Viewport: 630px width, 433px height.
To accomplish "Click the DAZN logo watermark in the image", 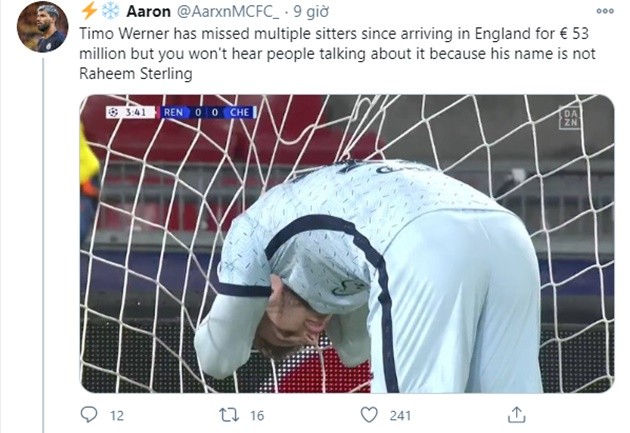I will click(568, 116).
